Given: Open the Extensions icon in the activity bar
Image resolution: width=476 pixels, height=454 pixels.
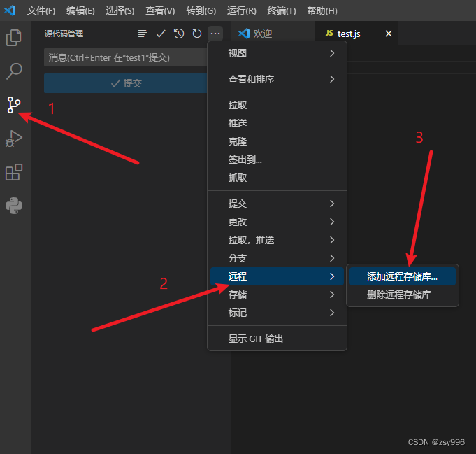Looking at the screenshot, I should pyautogui.click(x=14, y=172).
